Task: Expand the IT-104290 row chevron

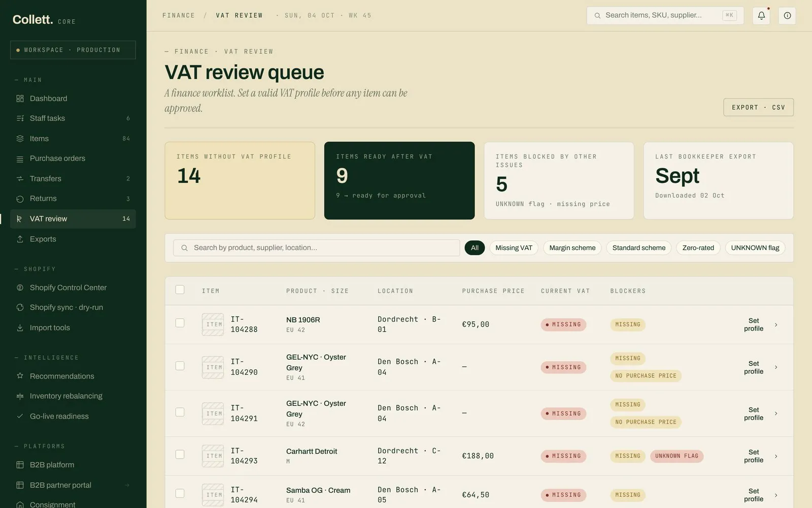Action: tap(776, 367)
